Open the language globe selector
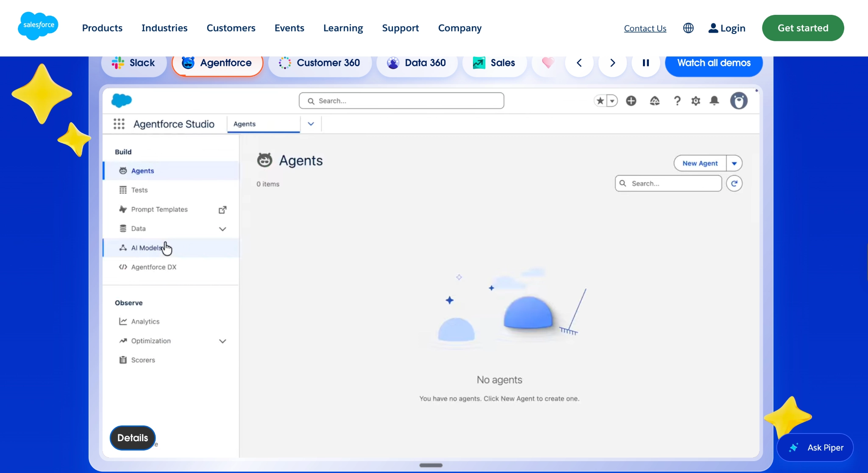Image resolution: width=868 pixels, height=473 pixels. (x=688, y=28)
